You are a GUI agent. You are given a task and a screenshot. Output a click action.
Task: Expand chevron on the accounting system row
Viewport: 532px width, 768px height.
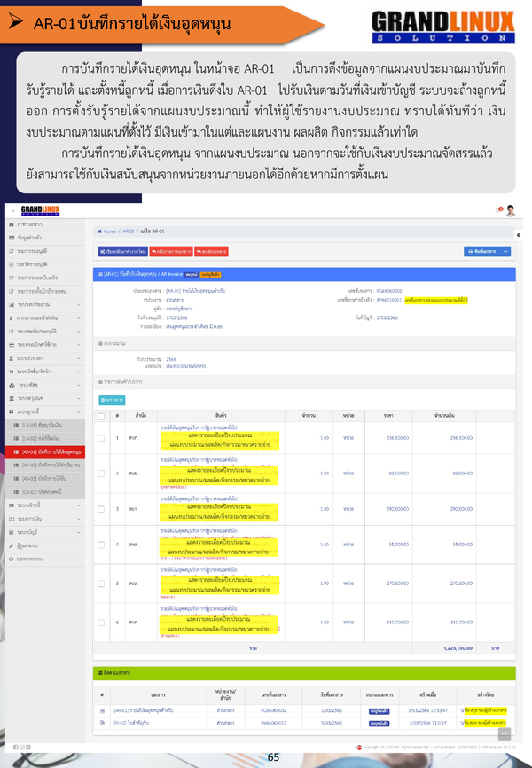pyautogui.click(x=79, y=532)
